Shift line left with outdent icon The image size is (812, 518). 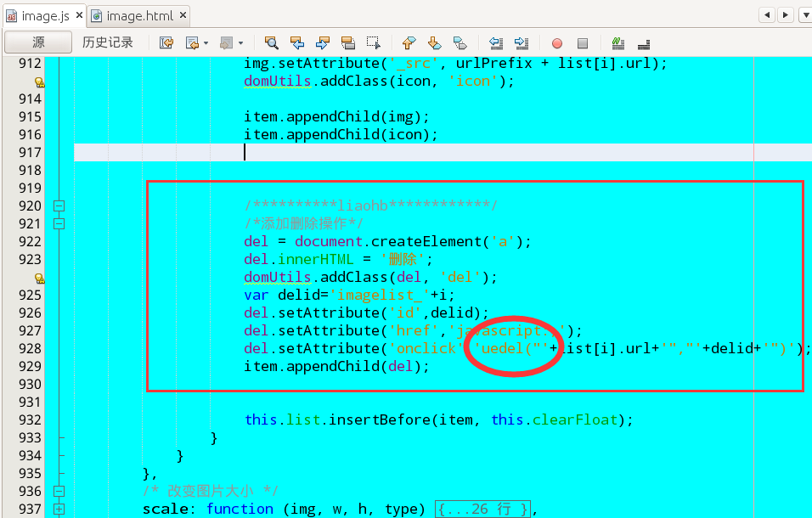496,42
